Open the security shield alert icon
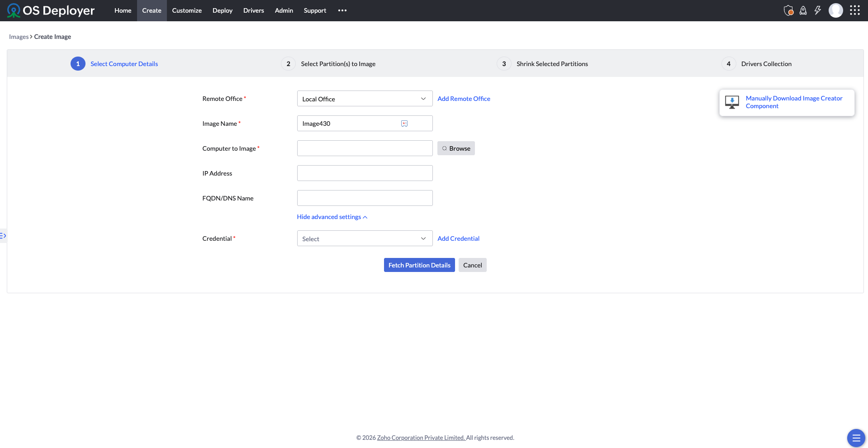The image size is (868, 448). tap(788, 10)
